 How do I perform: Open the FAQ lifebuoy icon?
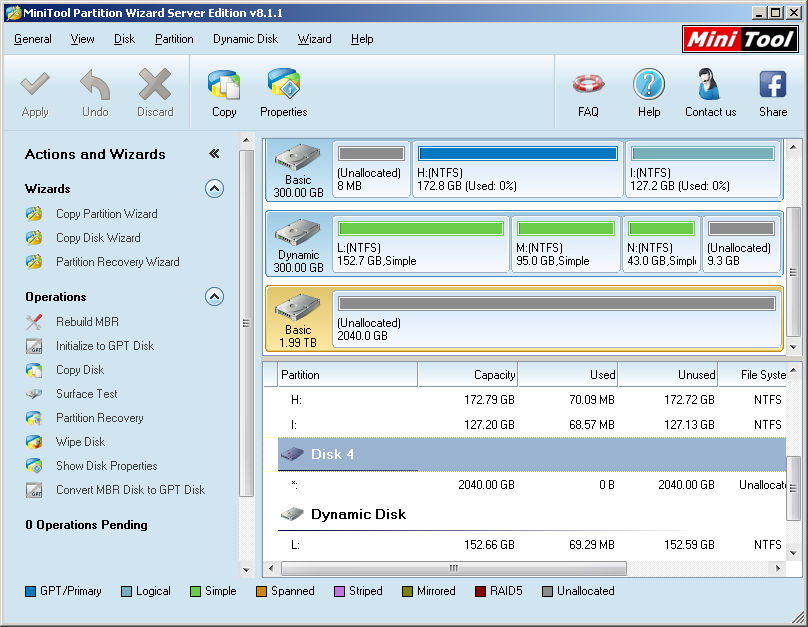[588, 84]
